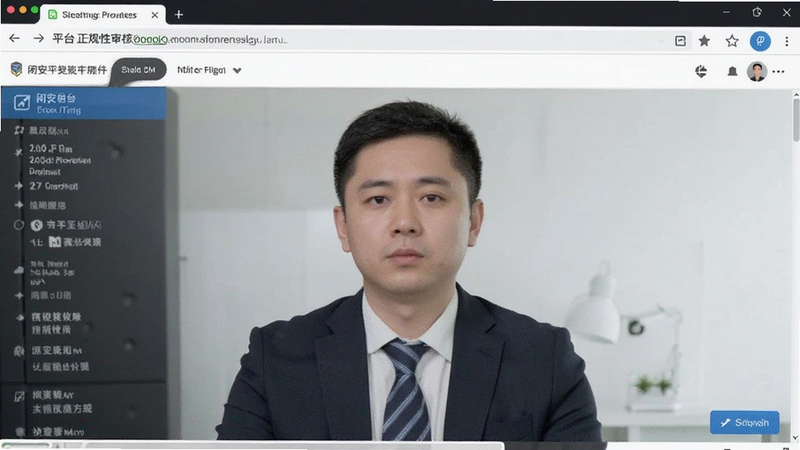Close the Sleeting Prourtees tab
The image size is (800, 450).
tap(155, 15)
